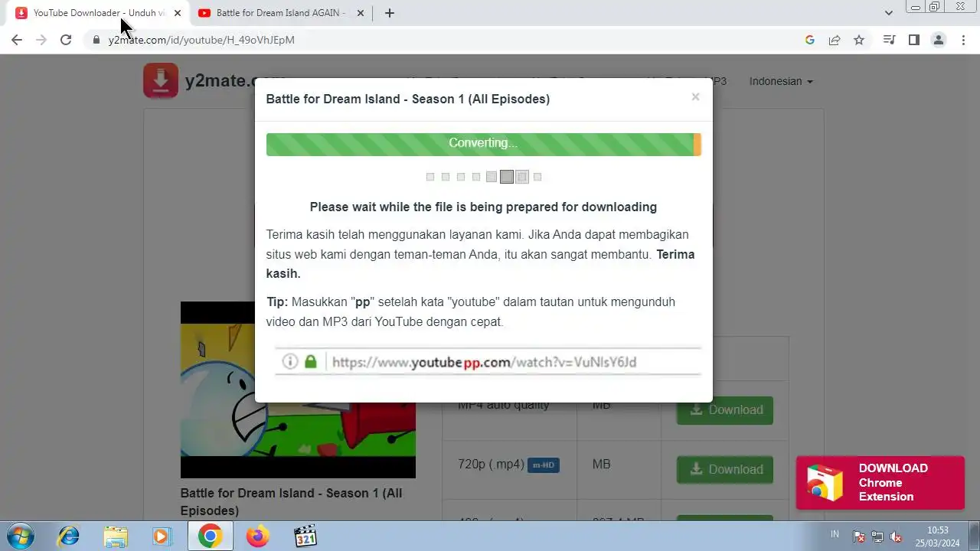This screenshot has height=551, width=980.
Task: Open the Indonesian language dropdown
Action: (x=781, y=81)
